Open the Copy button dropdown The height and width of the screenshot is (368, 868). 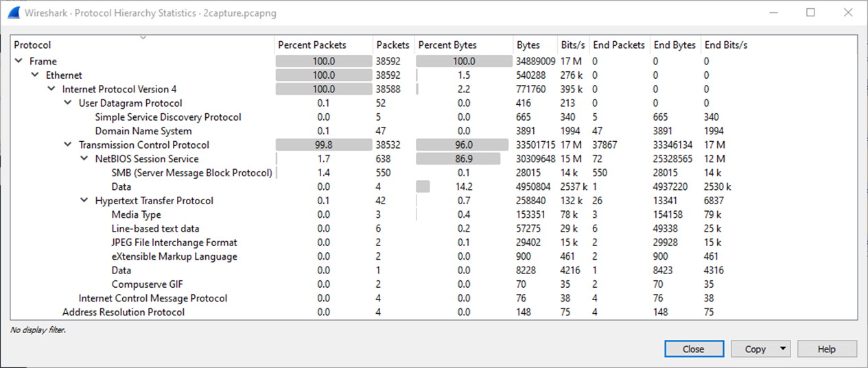783,349
